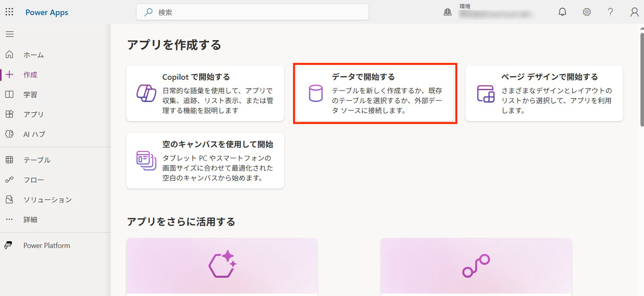Click the search magnifier icon

click(148, 12)
